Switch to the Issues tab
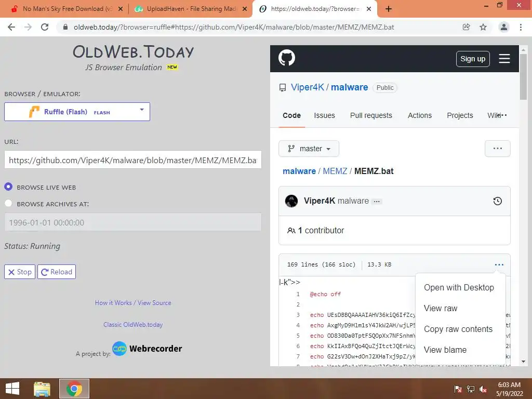The width and height of the screenshot is (532, 399). 324,115
